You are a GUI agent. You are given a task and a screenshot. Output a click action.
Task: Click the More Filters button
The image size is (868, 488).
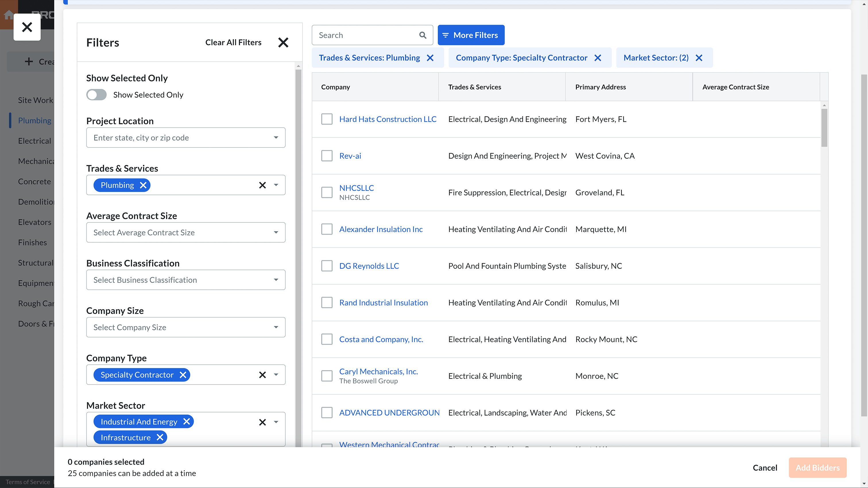click(x=471, y=35)
